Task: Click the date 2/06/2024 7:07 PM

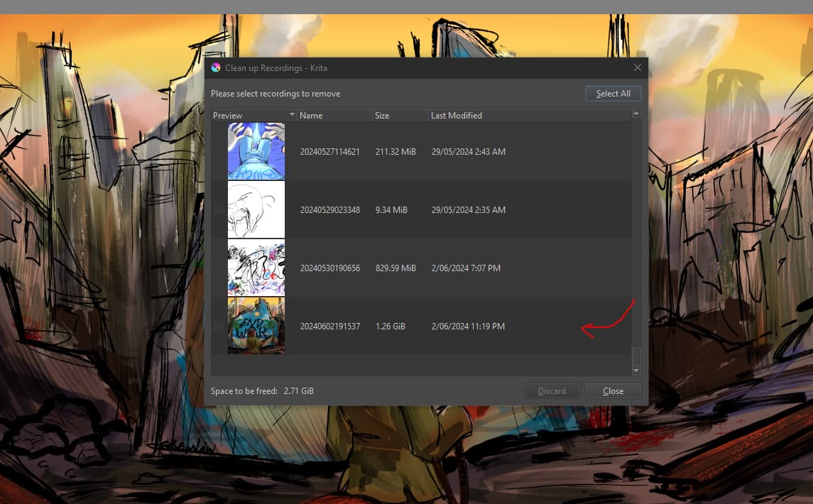Action: [x=466, y=268]
